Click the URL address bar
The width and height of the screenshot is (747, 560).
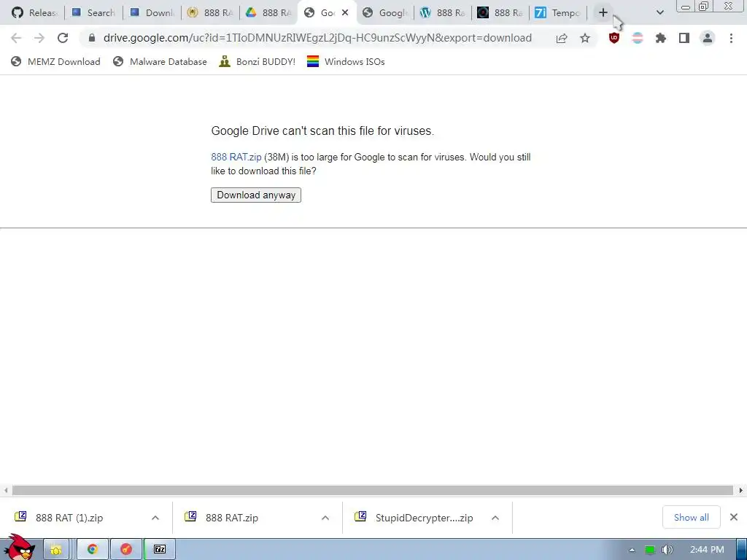(x=317, y=38)
